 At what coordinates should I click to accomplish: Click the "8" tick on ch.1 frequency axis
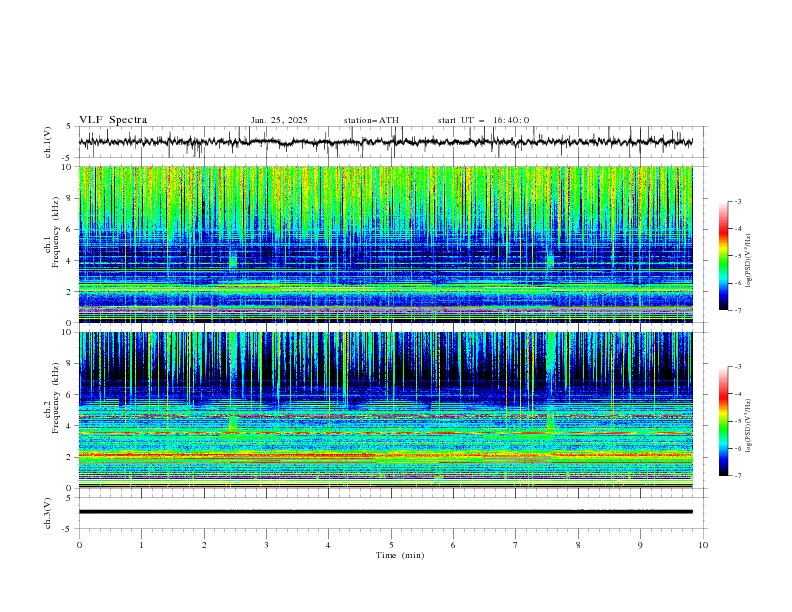point(70,198)
